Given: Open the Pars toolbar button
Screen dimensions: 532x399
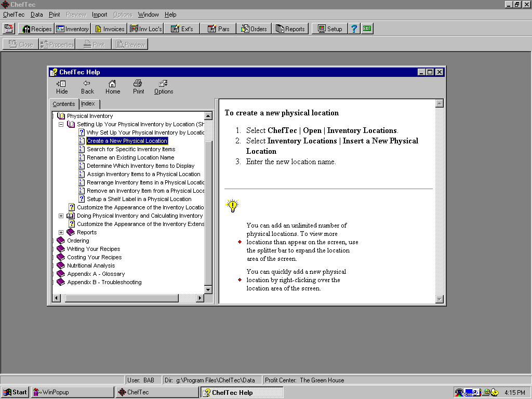Looking at the screenshot, I should tap(218, 29).
